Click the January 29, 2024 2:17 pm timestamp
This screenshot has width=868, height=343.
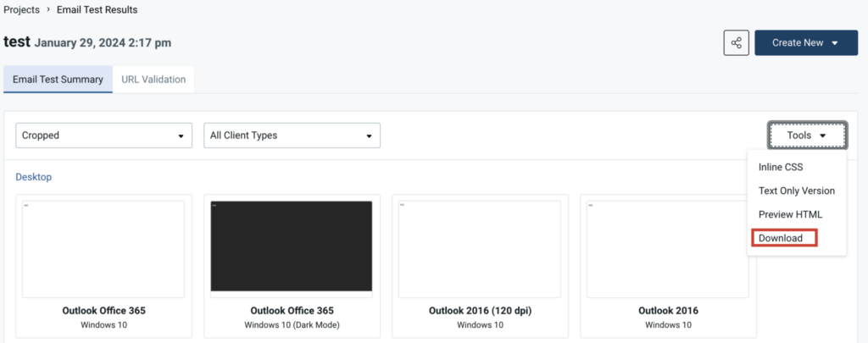coord(103,42)
